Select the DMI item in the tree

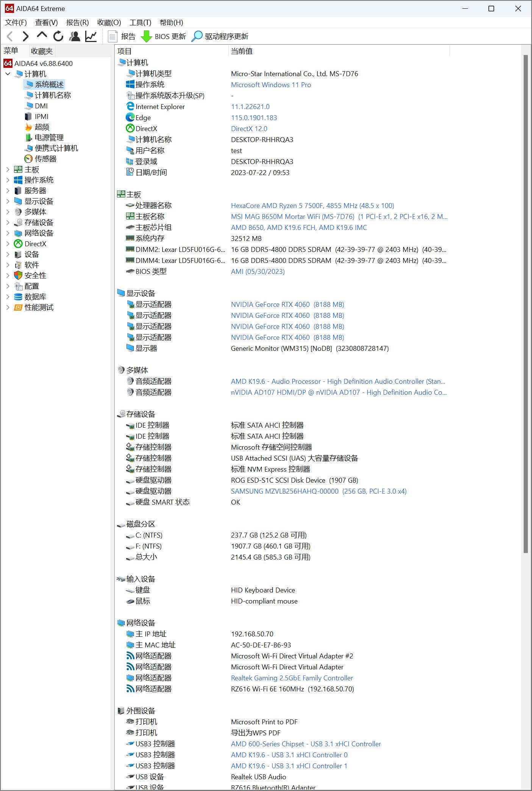point(41,106)
